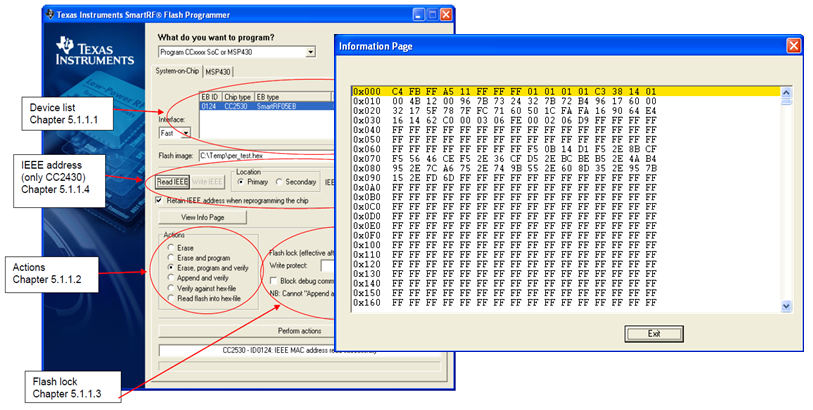
Task: Click the Information Page scrollbar down arrow
Action: pos(786,306)
